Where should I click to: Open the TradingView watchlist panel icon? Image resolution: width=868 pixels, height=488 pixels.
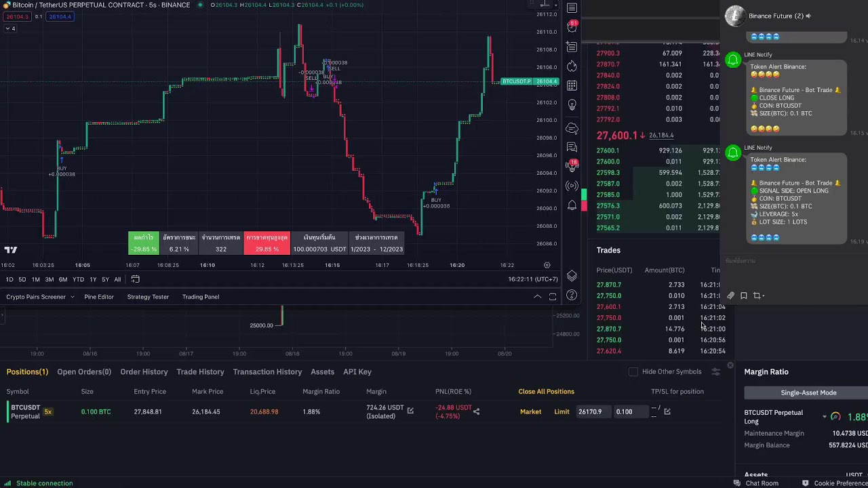[572, 8]
